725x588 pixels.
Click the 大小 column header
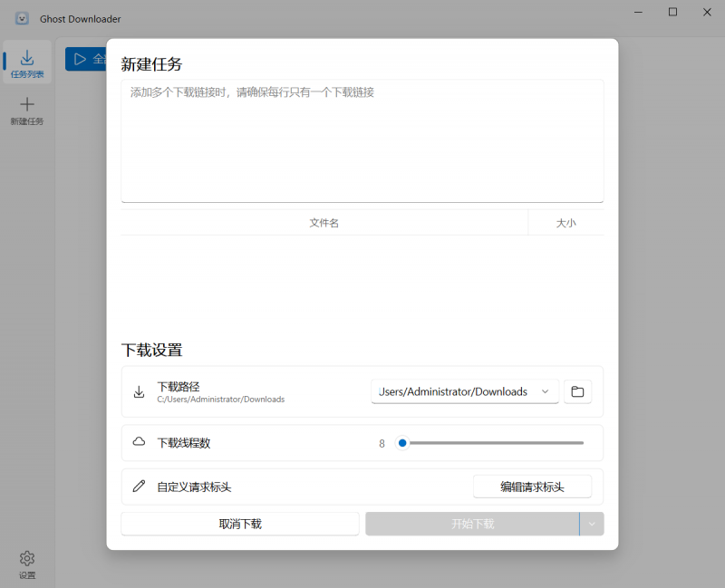pyautogui.click(x=566, y=222)
